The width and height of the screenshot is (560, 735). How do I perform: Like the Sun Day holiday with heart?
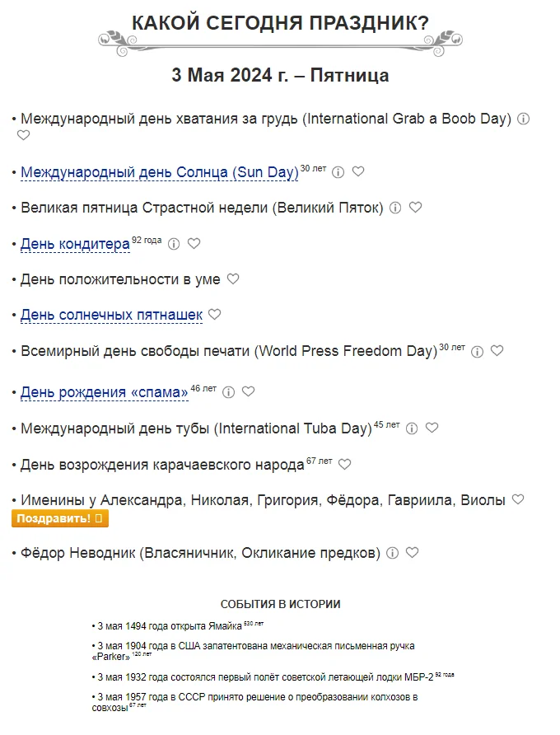pyautogui.click(x=358, y=171)
